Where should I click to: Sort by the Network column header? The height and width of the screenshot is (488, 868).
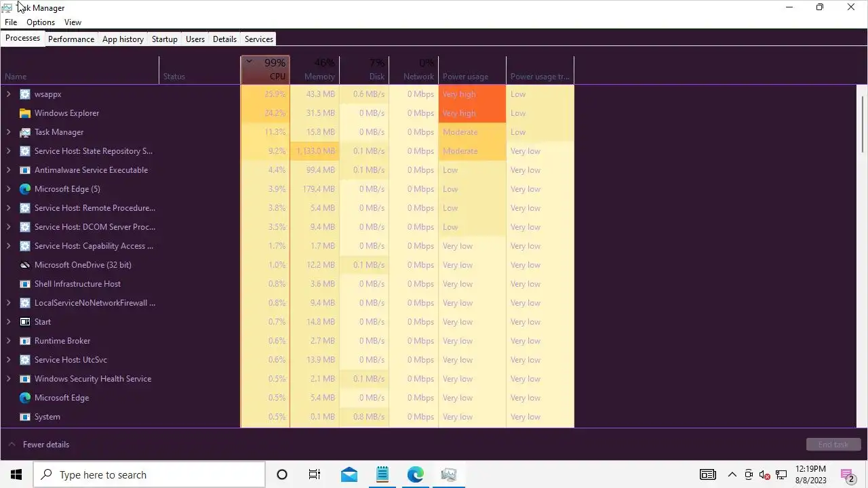pyautogui.click(x=414, y=70)
